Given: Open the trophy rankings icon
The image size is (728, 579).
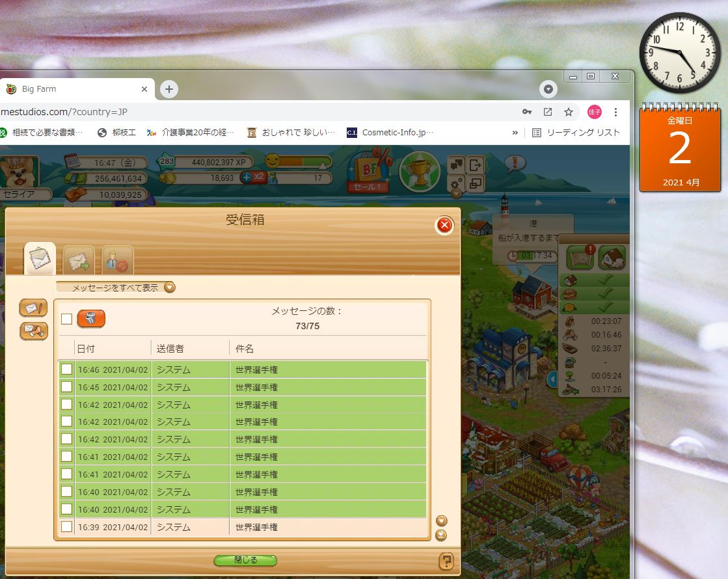Looking at the screenshot, I should coord(420,171).
